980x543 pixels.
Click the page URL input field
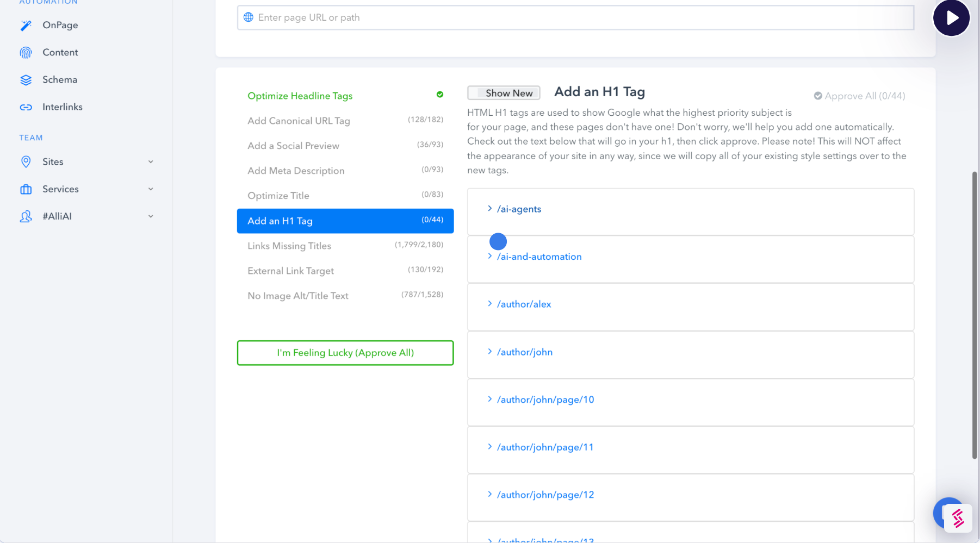point(575,17)
